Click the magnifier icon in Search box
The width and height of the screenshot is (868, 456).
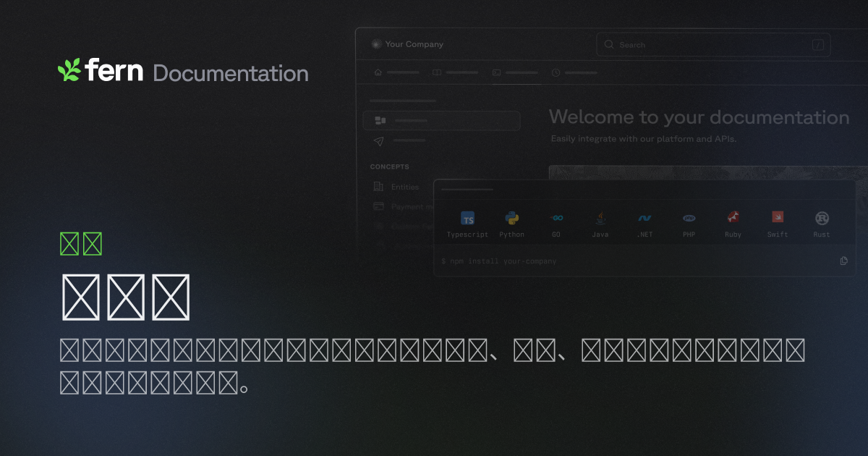coord(609,45)
